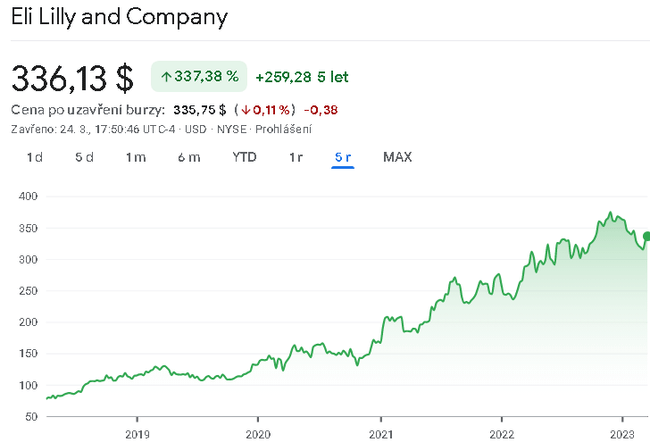
Task: Show the MAX price history
Action: [x=397, y=157]
